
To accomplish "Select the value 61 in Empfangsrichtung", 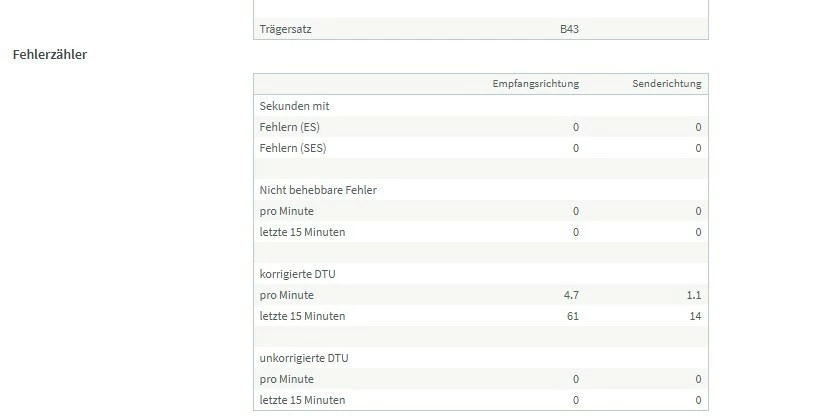I will 573,316.
